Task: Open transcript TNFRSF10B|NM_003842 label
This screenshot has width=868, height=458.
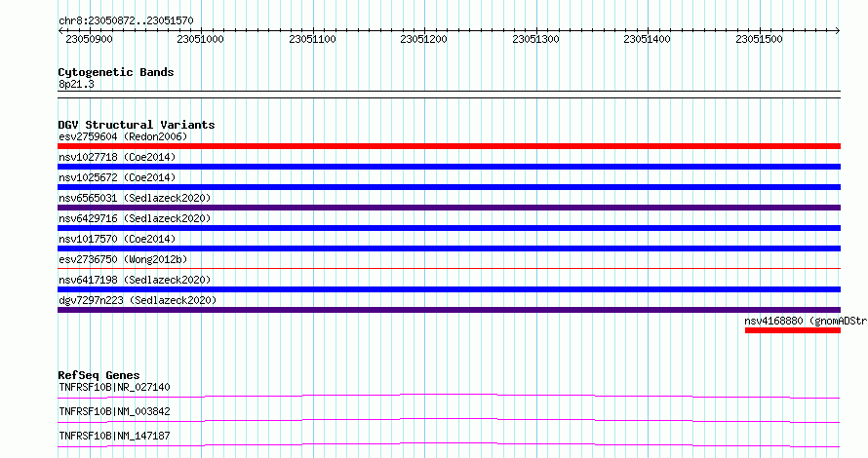Action: tap(114, 411)
